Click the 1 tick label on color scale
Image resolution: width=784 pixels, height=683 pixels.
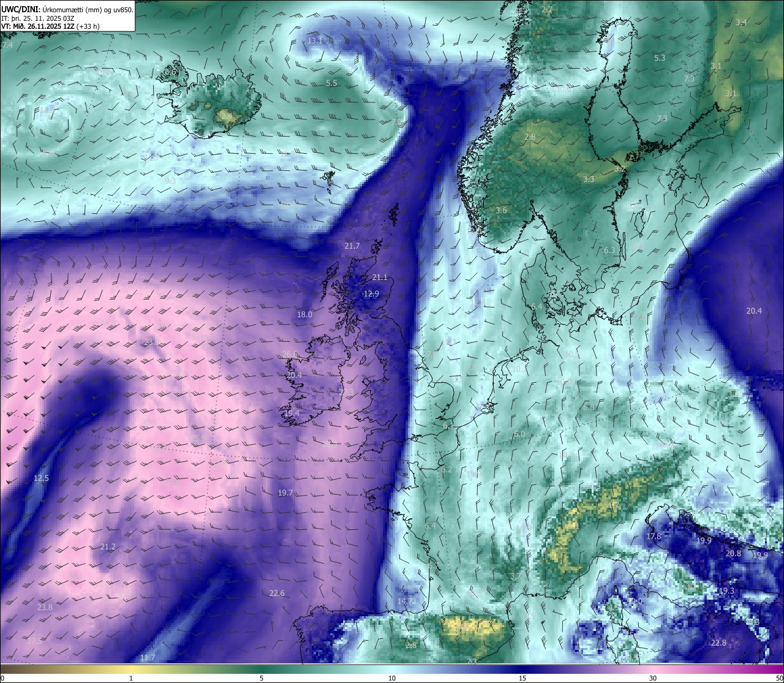(x=131, y=678)
